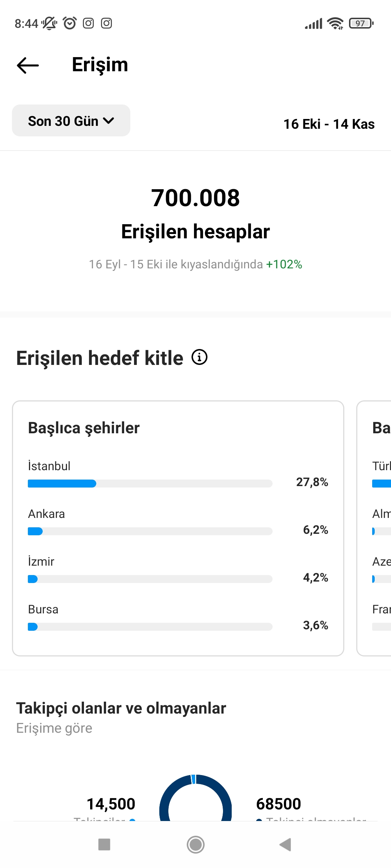Tap the followers donut chart
Screen dimensions: 391x868
tap(195, 797)
